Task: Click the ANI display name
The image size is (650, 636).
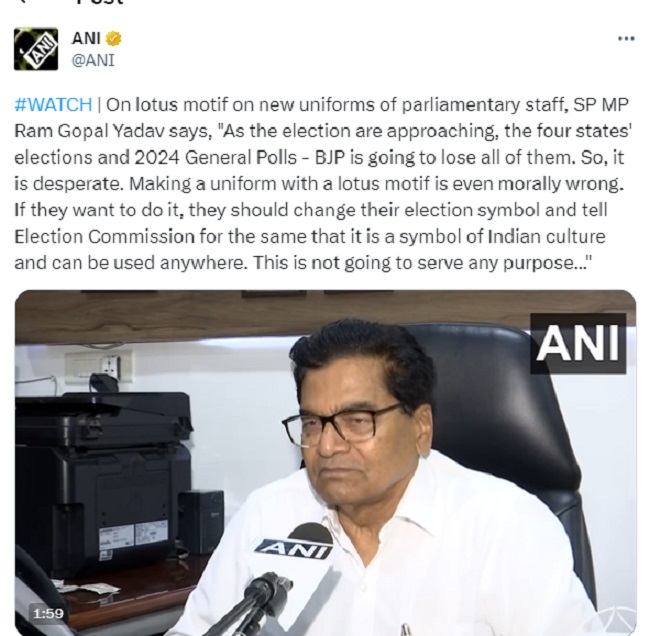Action: tap(86, 39)
